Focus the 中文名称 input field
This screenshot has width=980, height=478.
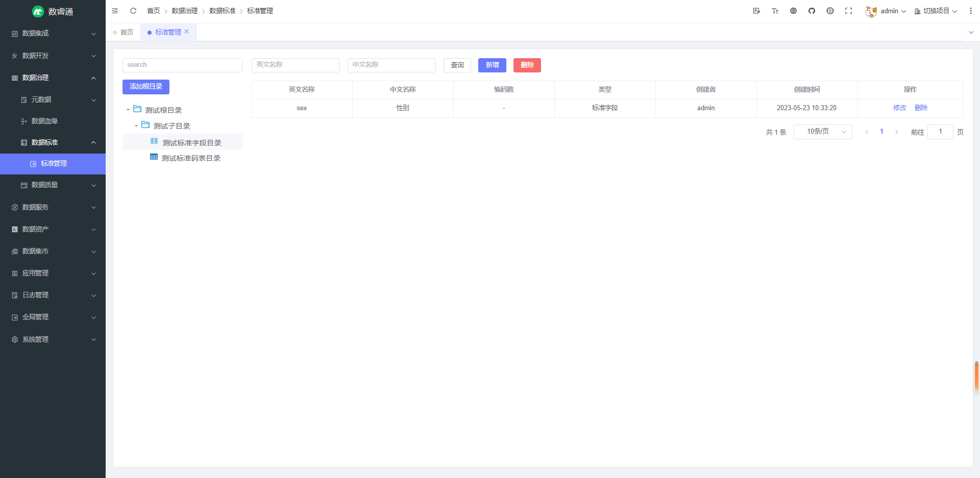pyautogui.click(x=391, y=65)
